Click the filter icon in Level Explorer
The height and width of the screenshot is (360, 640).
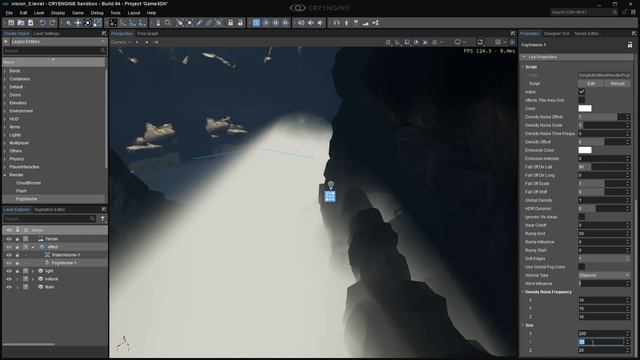coord(102,219)
